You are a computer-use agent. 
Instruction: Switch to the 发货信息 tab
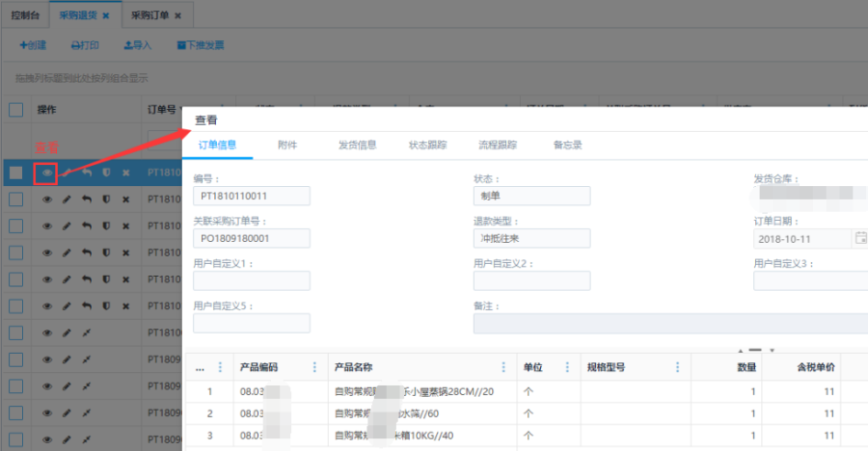[357, 146]
